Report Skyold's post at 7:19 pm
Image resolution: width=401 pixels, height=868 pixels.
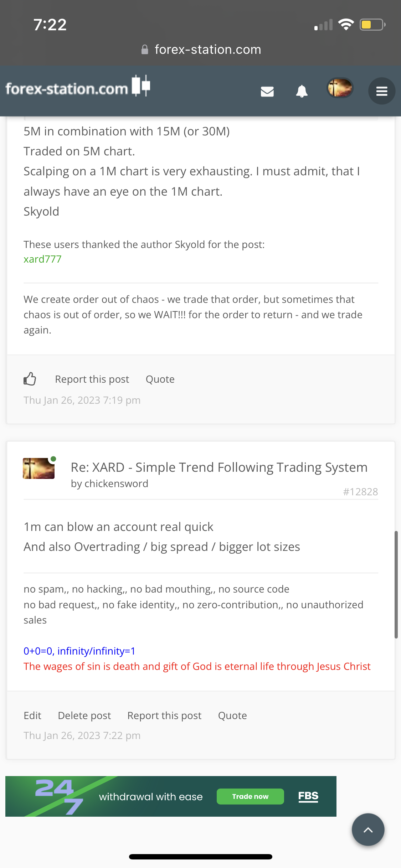pyautogui.click(x=92, y=379)
